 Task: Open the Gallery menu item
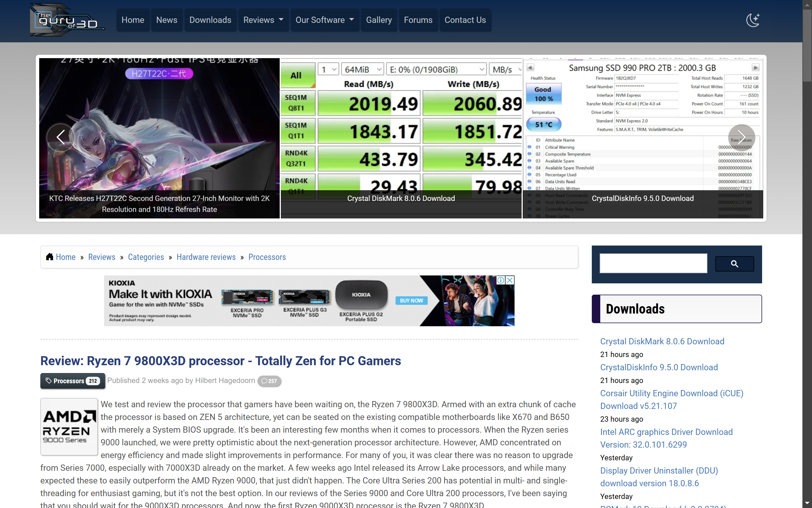379,20
